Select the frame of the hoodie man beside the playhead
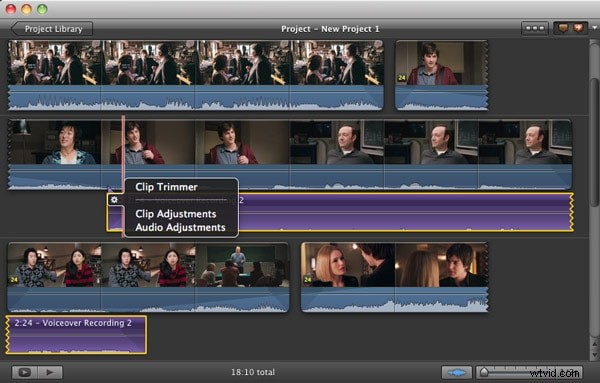The image size is (600, 383). 148,142
